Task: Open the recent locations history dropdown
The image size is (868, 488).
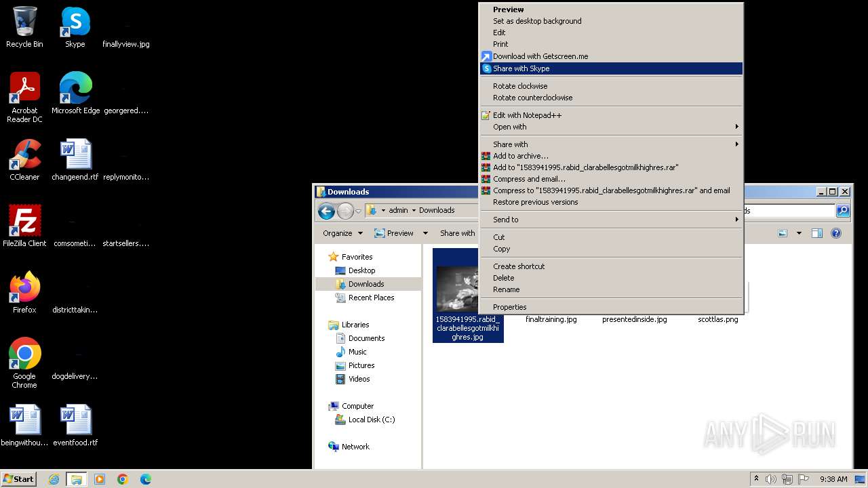Action: (358, 211)
